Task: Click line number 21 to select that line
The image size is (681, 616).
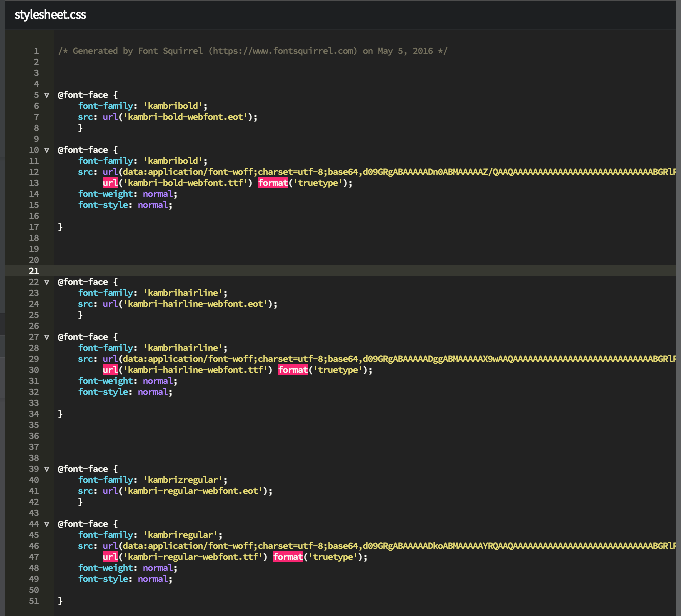Action: [34, 271]
